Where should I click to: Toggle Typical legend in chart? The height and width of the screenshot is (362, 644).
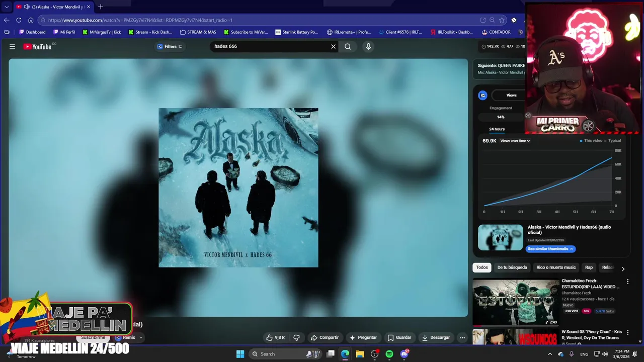(613, 141)
